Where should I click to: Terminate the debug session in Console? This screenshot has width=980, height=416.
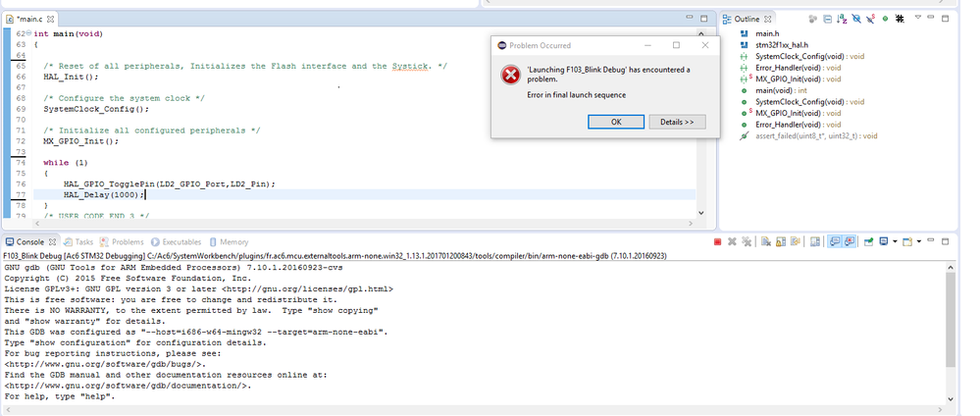(x=717, y=242)
